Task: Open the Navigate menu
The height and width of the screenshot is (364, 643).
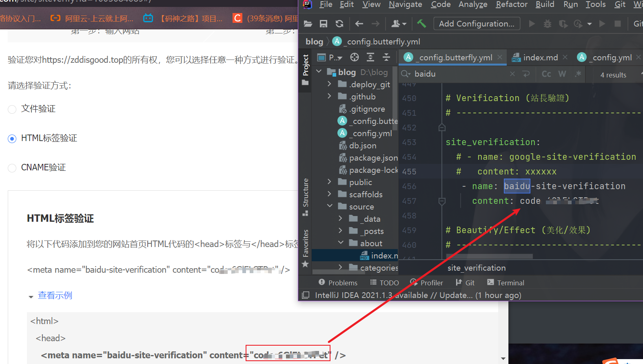Action: point(406,4)
